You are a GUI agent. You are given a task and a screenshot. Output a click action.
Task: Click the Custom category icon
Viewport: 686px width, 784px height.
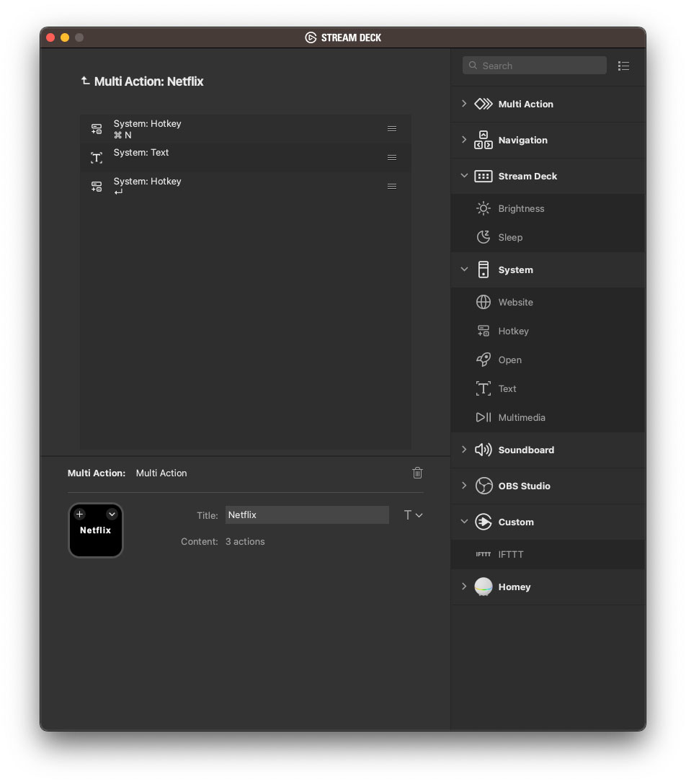tap(484, 522)
